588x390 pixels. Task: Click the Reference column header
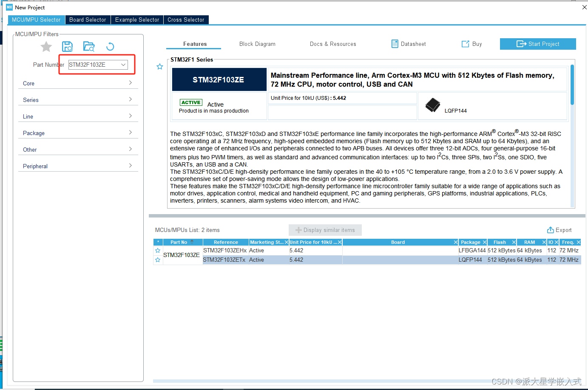coord(226,242)
